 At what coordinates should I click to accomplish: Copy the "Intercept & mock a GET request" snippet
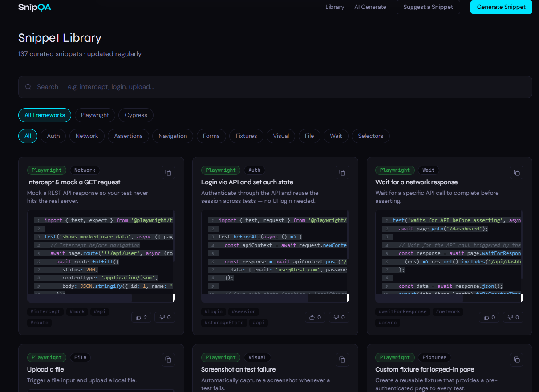coord(168,173)
